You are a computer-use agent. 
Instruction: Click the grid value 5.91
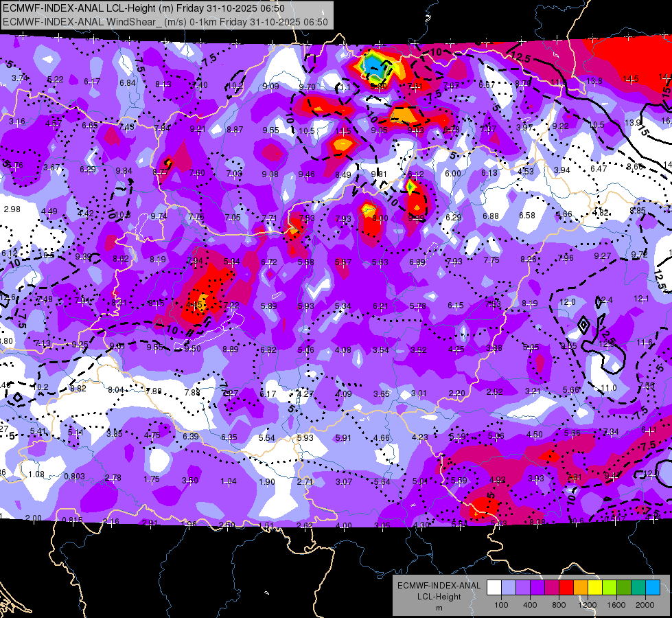pyautogui.click(x=343, y=438)
